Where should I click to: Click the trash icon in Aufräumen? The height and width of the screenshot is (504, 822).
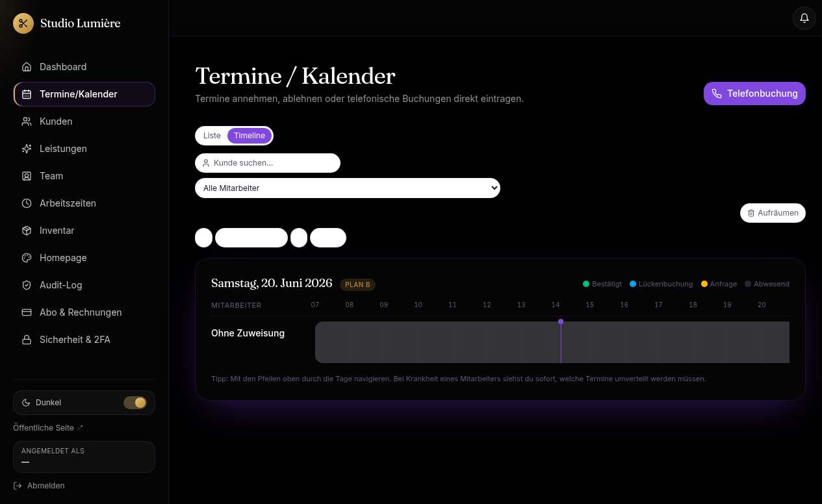click(751, 213)
